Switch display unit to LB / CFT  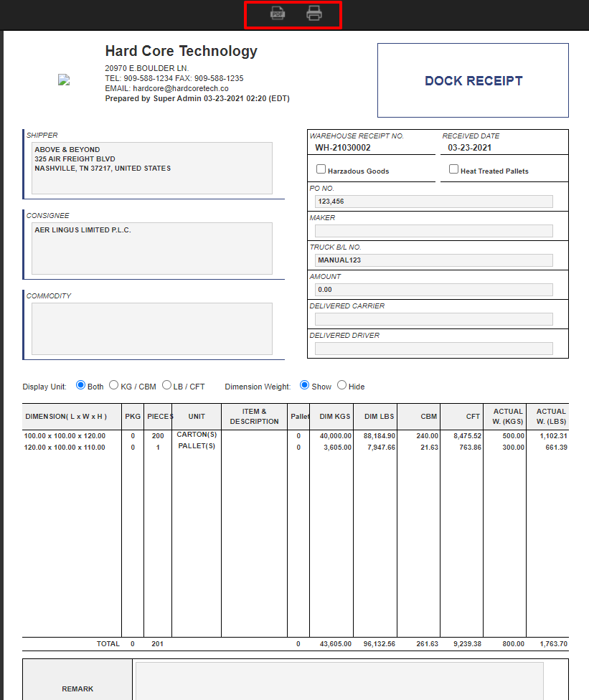click(x=166, y=385)
